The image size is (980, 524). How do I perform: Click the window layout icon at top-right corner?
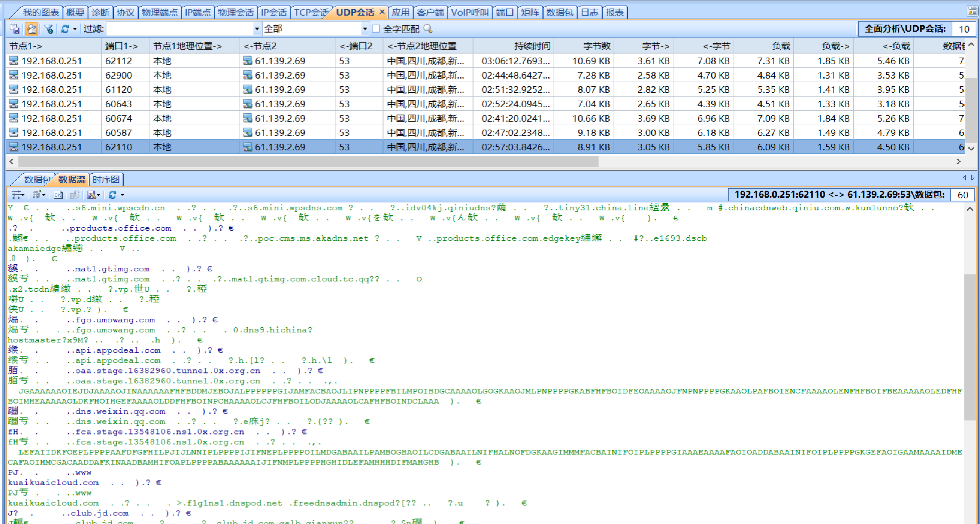(x=972, y=11)
